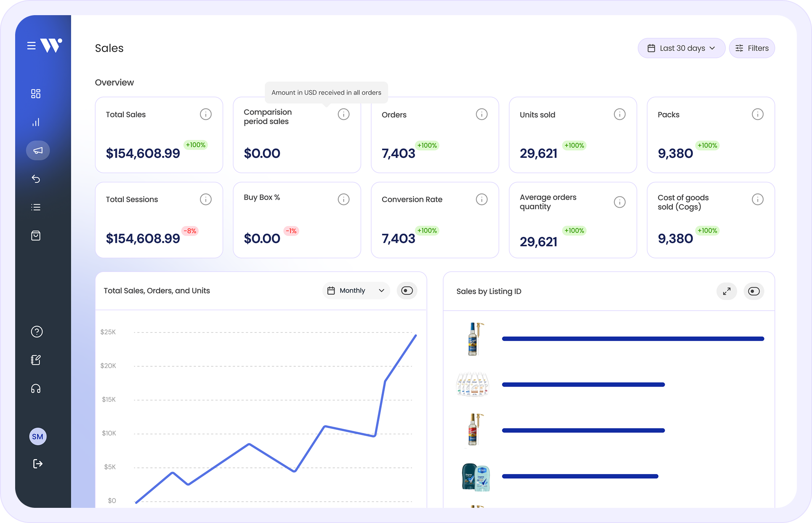Click the info icon on the Buy Box % card

(343, 199)
